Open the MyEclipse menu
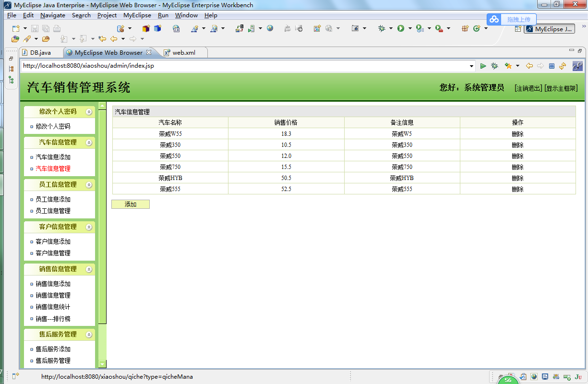Screen dimensions: 588x384 coord(137,15)
